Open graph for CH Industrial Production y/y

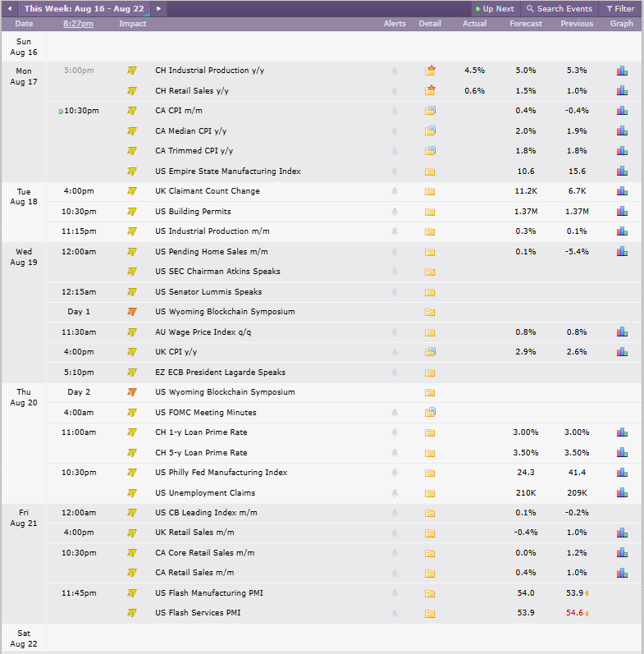[622, 71]
